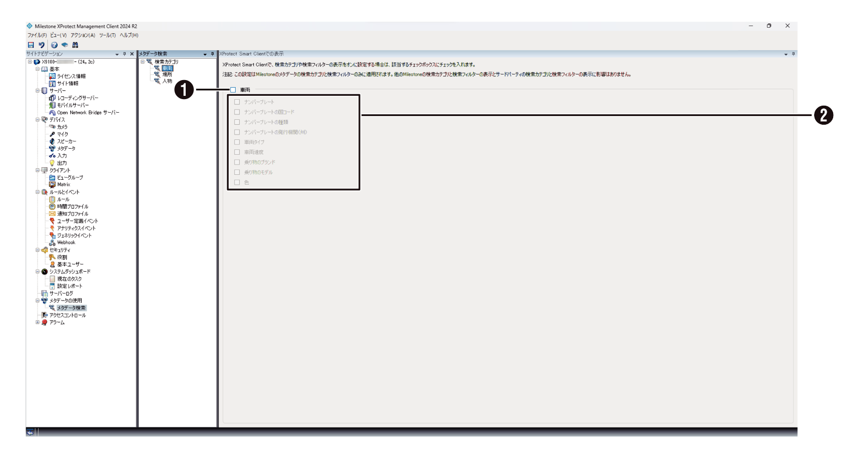Open the ツール(T) menu
Screen dimensions: 868x458
tap(107, 35)
